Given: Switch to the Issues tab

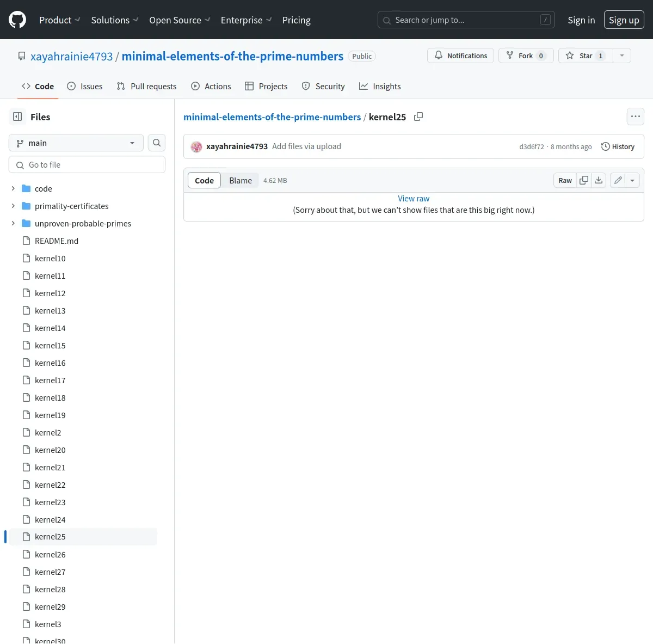Looking at the screenshot, I should point(84,86).
